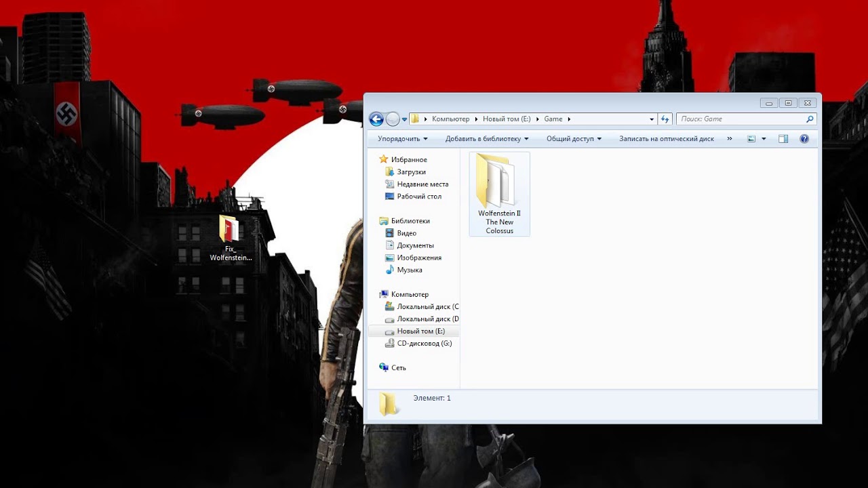Open the Общий доступ menu
868x488 pixels.
tap(574, 139)
